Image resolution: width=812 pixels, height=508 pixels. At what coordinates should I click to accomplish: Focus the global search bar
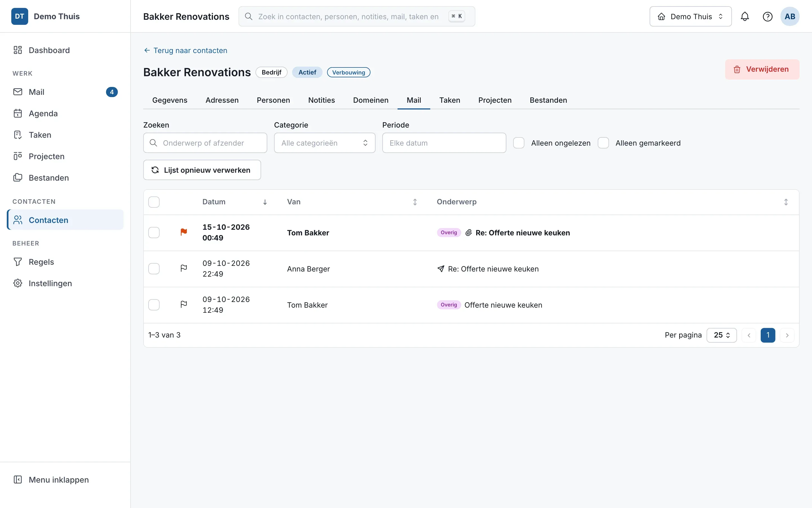coord(357,16)
